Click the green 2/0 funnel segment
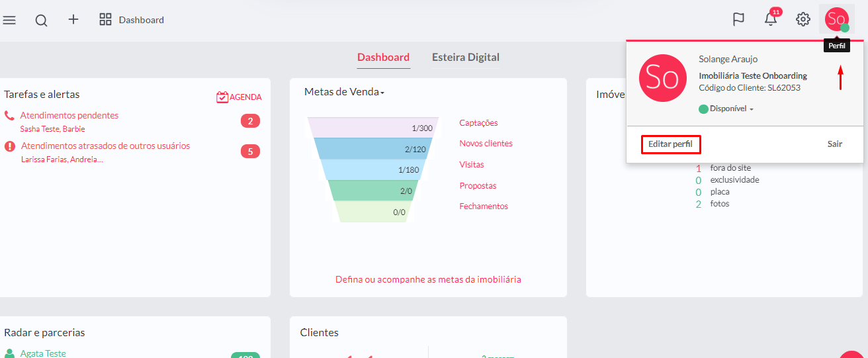This screenshot has height=358, width=868. pos(373,191)
